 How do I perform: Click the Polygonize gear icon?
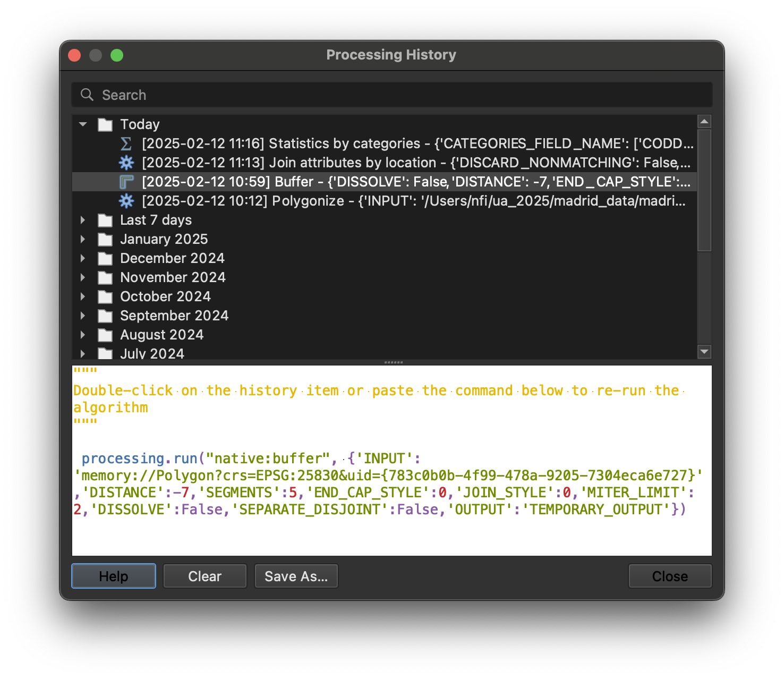(x=126, y=201)
